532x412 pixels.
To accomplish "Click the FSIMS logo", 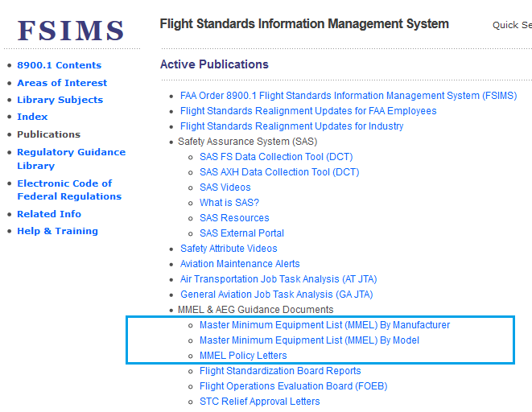I will [71, 31].
